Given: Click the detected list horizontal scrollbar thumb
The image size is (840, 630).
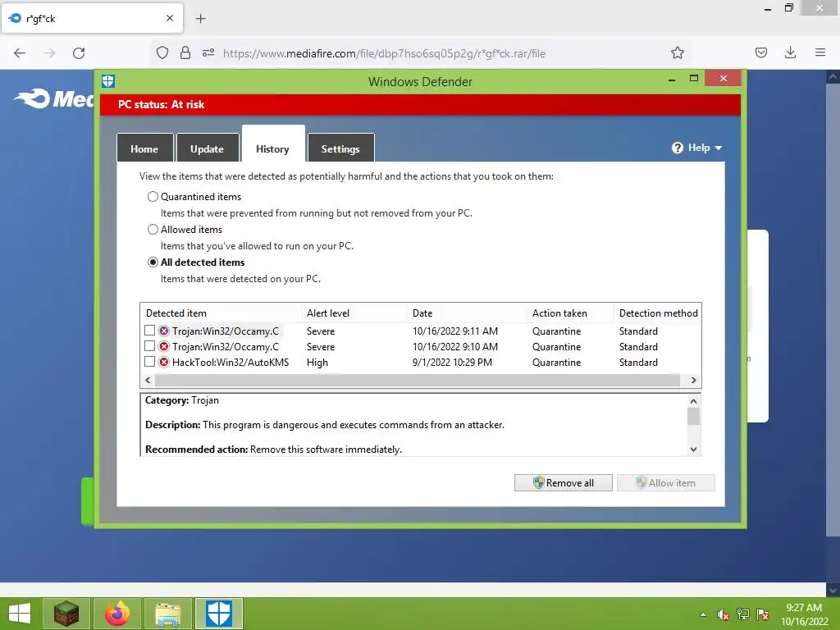Looking at the screenshot, I should 418,381.
